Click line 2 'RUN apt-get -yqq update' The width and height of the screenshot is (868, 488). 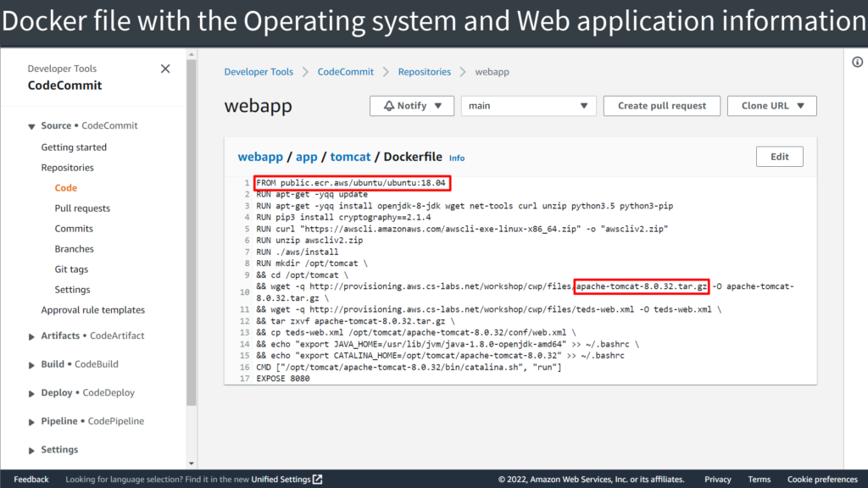[312, 195]
